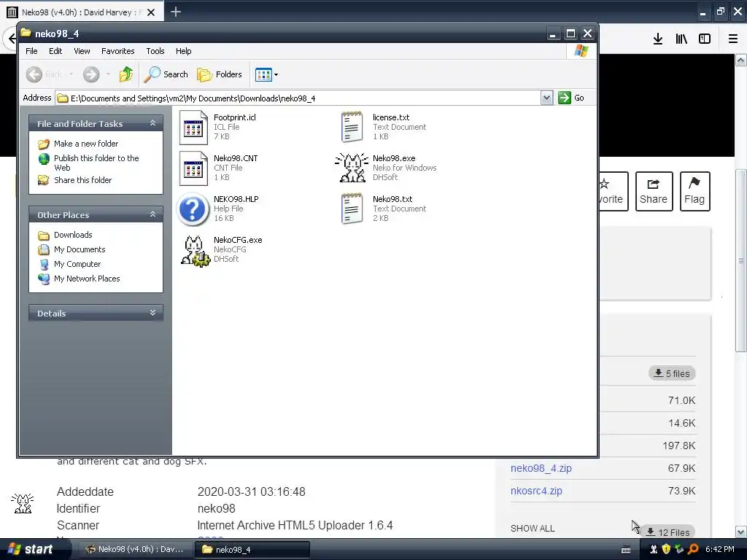Click Share this folder

pyautogui.click(x=83, y=180)
